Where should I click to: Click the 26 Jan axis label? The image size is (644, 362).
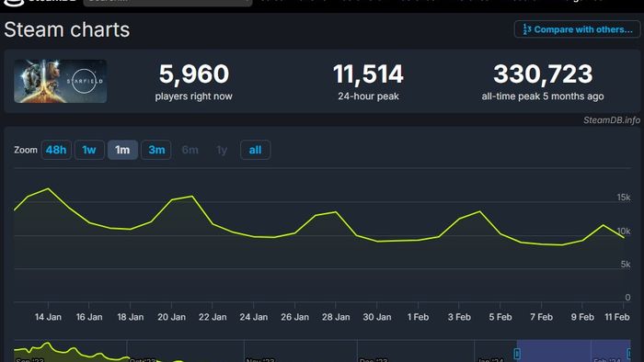coord(294,317)
